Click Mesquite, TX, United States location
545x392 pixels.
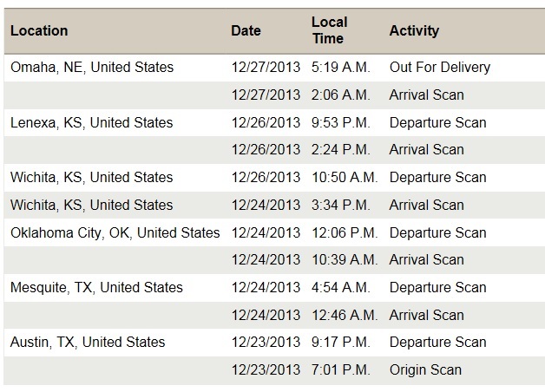96,287
